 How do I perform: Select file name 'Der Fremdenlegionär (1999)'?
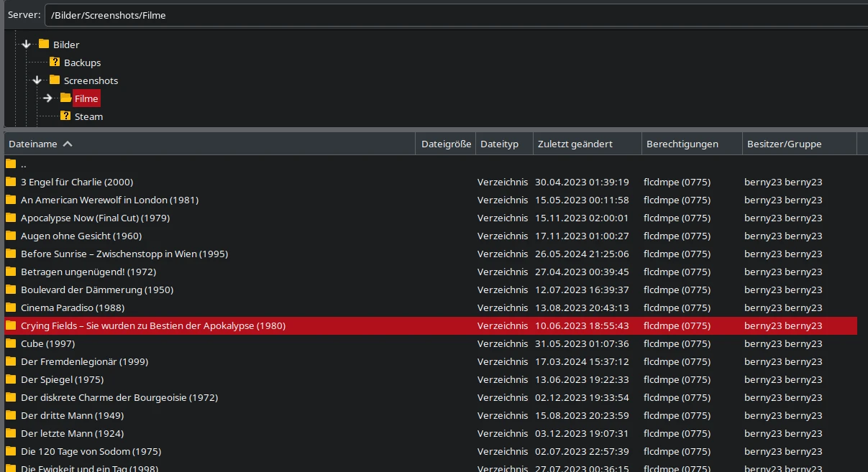pyautogui.click(x=85, y=361)
